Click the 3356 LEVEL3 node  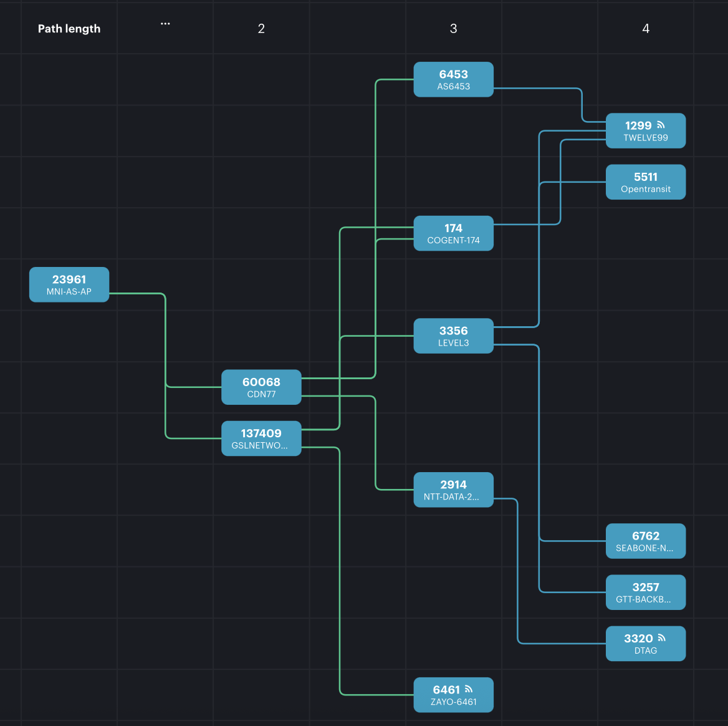coord(453,336)
